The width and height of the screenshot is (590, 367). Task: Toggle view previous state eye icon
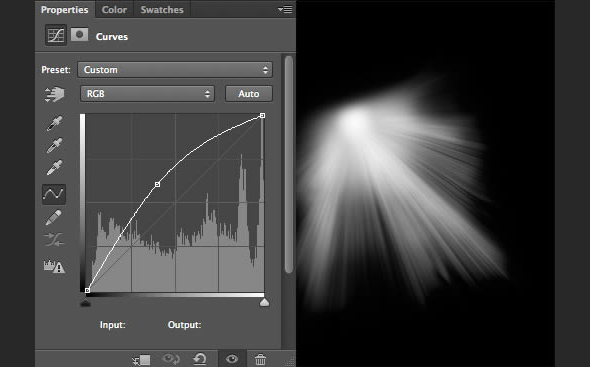click(x=170, y=359)
